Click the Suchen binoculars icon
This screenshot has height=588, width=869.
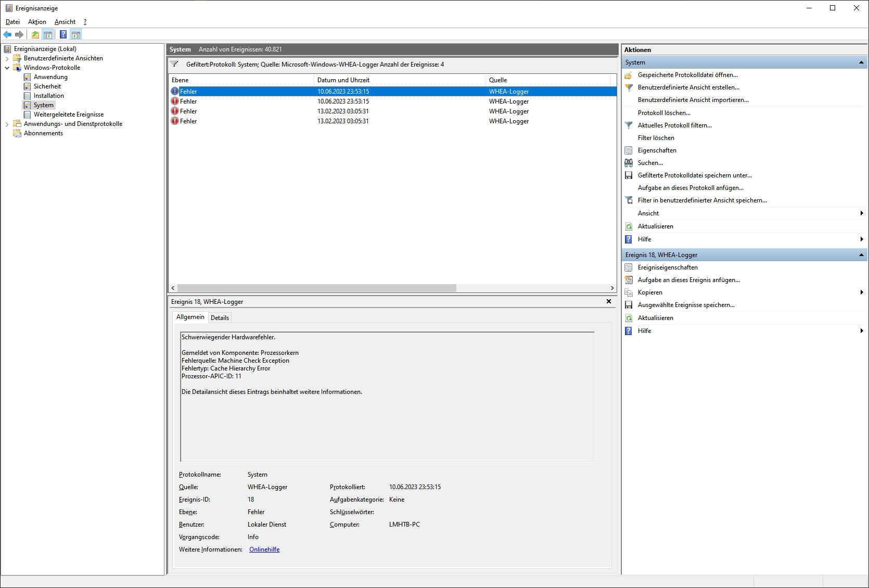coord(629,163)
